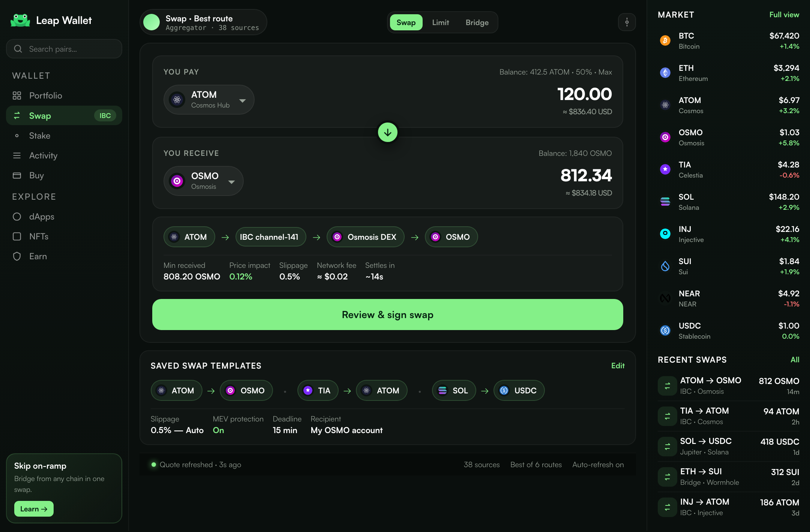Select the SOL to USDC saved template
810x532 pixels.
(x=488, y=390)
